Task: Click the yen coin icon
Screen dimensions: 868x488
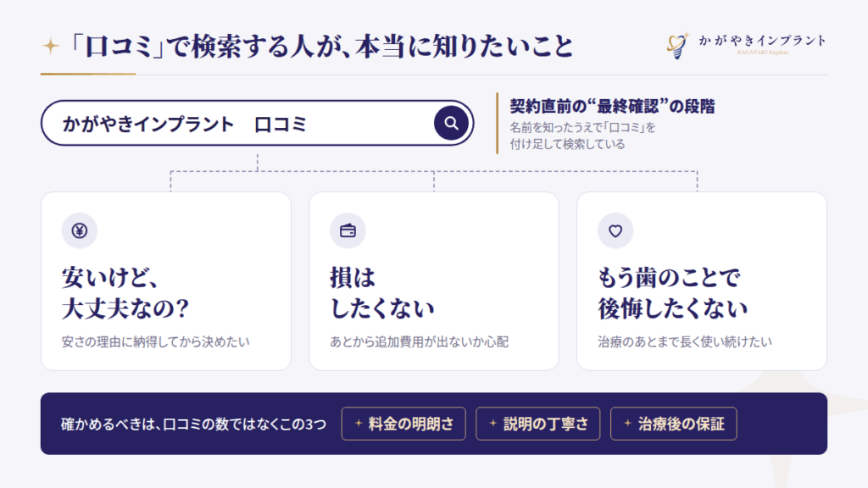Action: click(79, 230)
